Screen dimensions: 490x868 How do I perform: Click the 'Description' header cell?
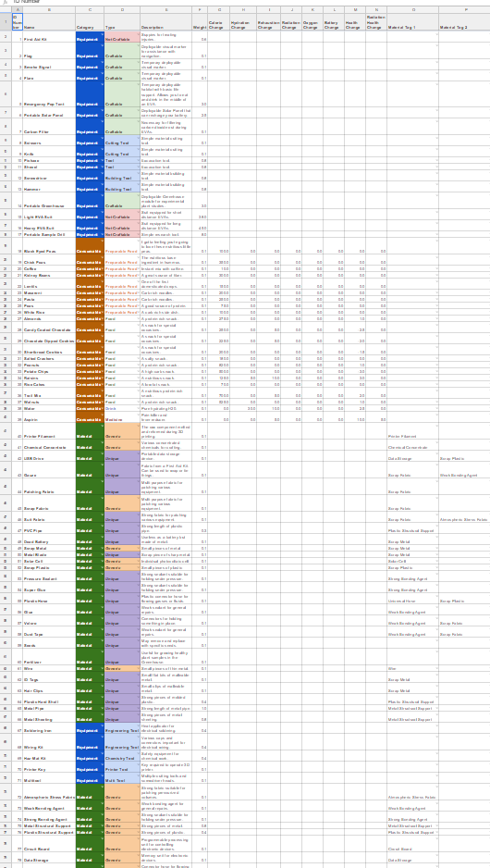(165, 21)
